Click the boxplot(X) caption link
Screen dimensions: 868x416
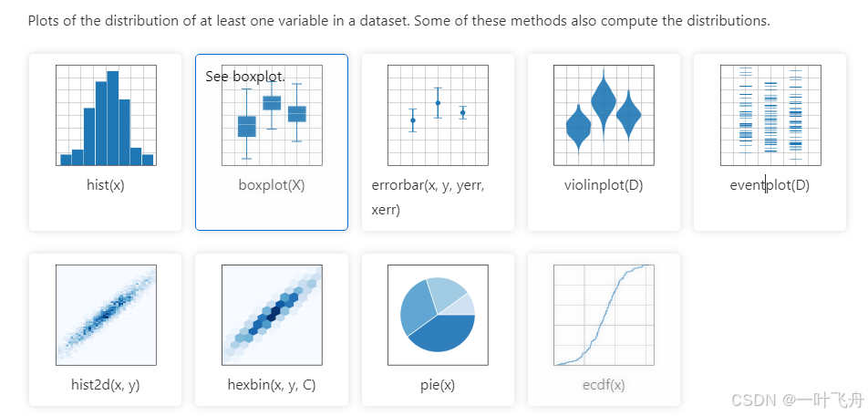click(x=272, y=185)
